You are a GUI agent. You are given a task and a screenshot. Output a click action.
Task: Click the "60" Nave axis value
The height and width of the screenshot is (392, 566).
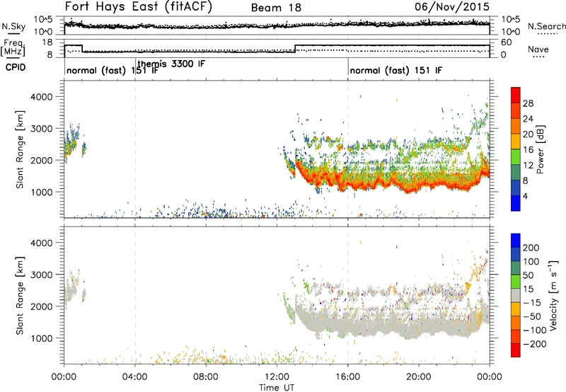click(506, 42)
